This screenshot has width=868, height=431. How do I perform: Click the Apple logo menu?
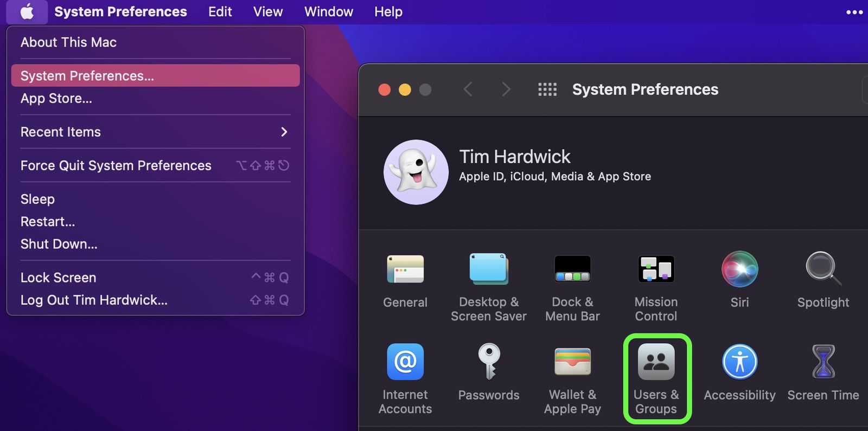point(27,11)
